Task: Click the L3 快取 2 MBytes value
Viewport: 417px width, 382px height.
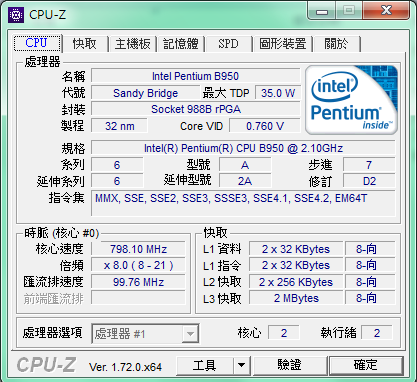Action: click(x=296, y=298)
